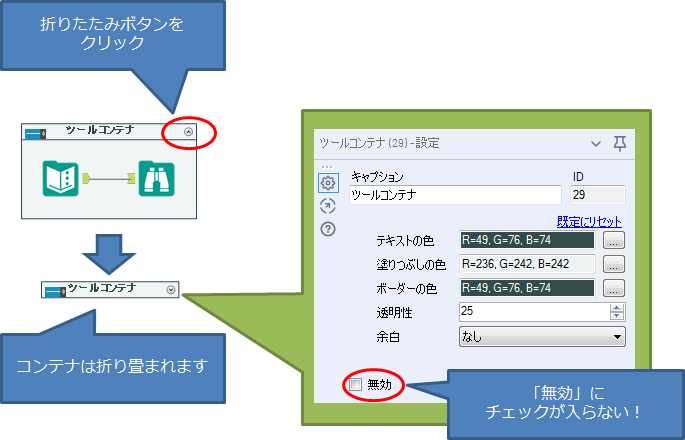Click the キャプション text field
Viewport: 685px width, 440px height.
click(455, 195)
